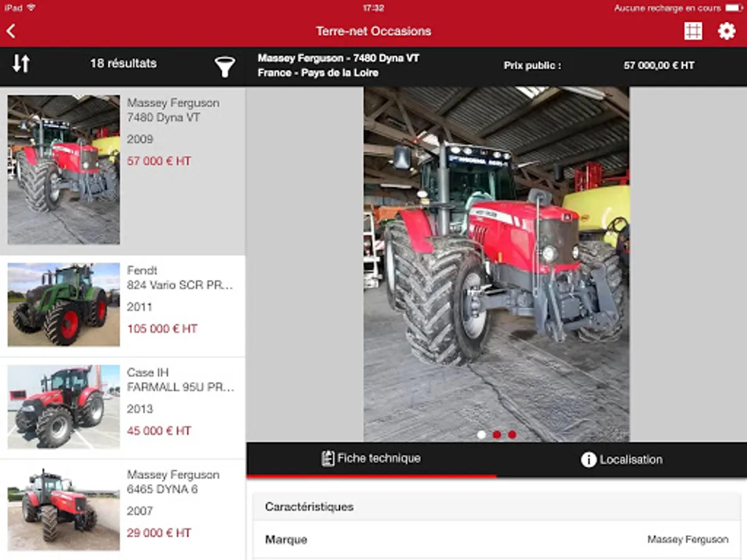
Task: Click the year 2009 on 7480 listing
Action: tap(139, 139)
